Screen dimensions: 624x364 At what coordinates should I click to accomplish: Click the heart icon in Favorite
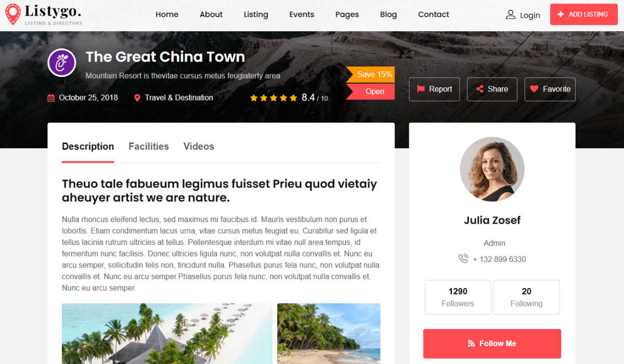click(x=534, y=89)
